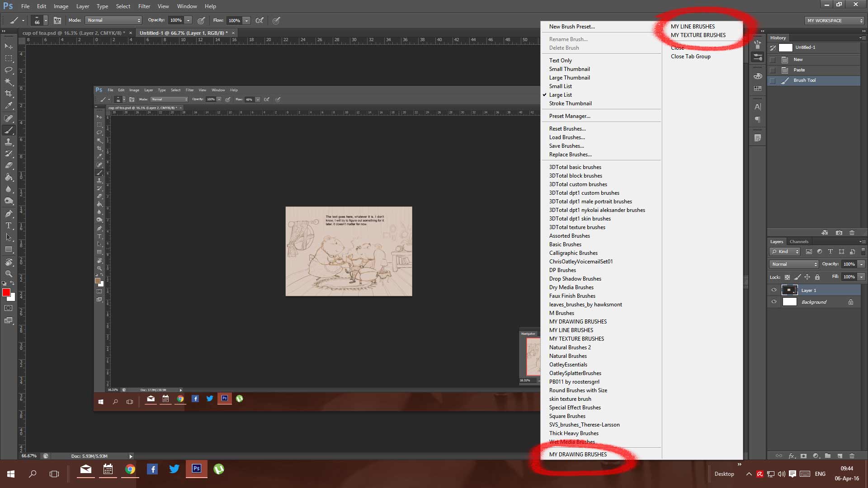
Task: Open the Opacity slider arrow in options bar
Action: [x=189, y=20]
